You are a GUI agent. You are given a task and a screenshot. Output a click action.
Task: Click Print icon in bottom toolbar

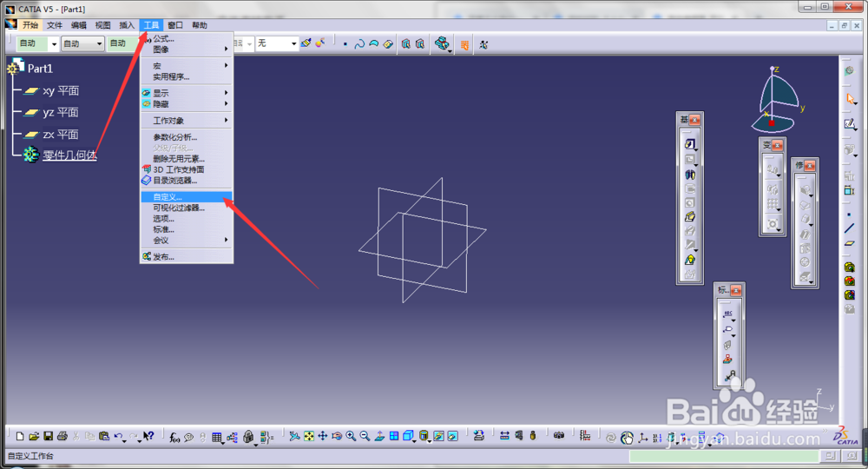62,436
